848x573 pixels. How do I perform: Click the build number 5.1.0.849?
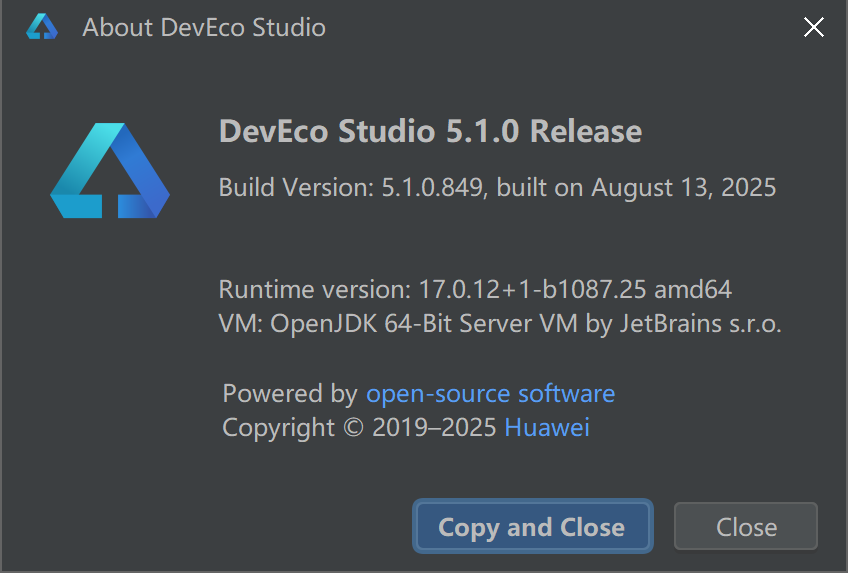coord(434,187)
